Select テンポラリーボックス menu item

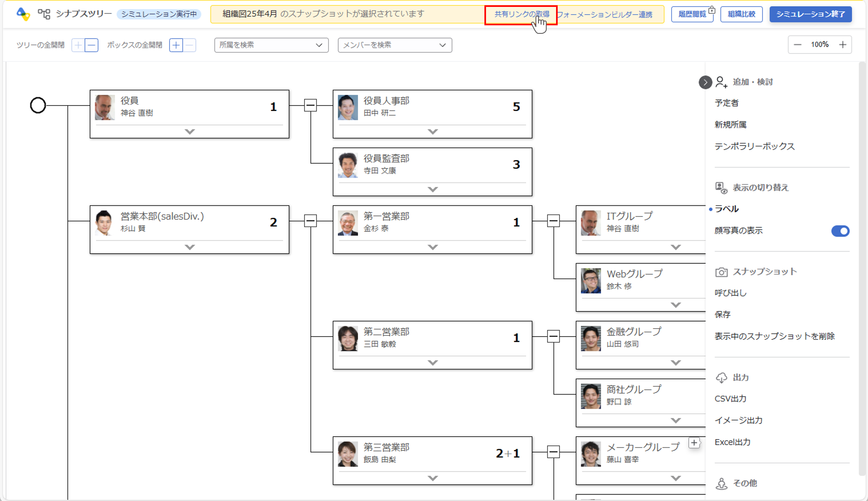pyautogui.click(x=754, y=146)
